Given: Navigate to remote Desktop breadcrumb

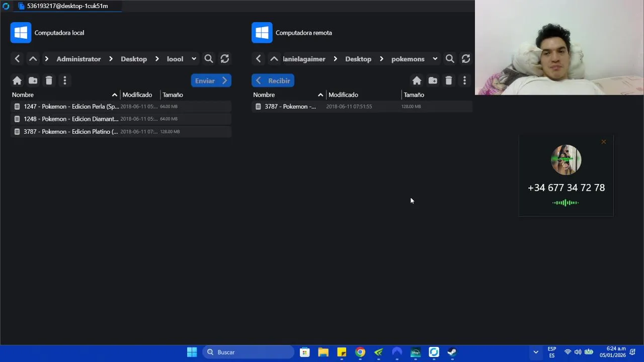Looking at the screenshot, I should (x=358, y=59).
